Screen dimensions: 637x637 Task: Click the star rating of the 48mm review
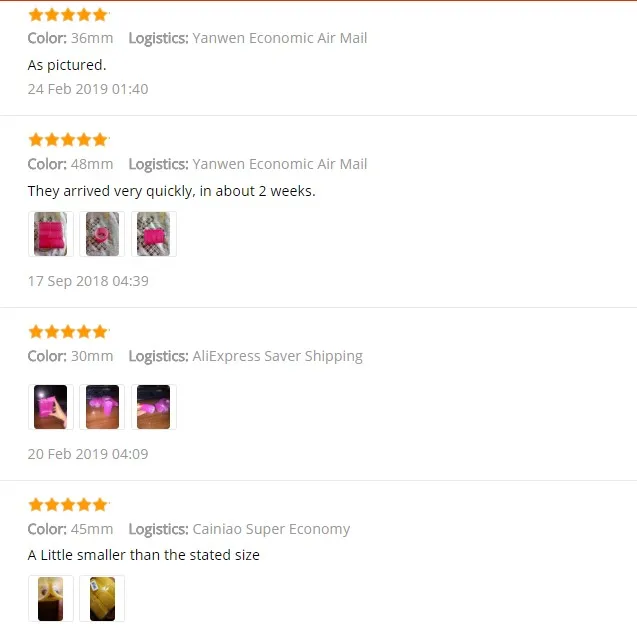point(68,140)
